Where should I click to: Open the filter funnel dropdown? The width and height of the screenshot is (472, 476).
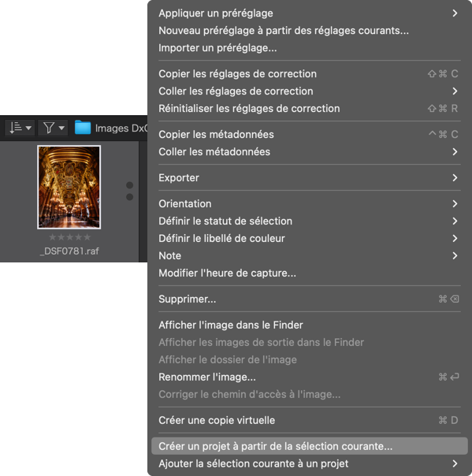coord(53,128)
